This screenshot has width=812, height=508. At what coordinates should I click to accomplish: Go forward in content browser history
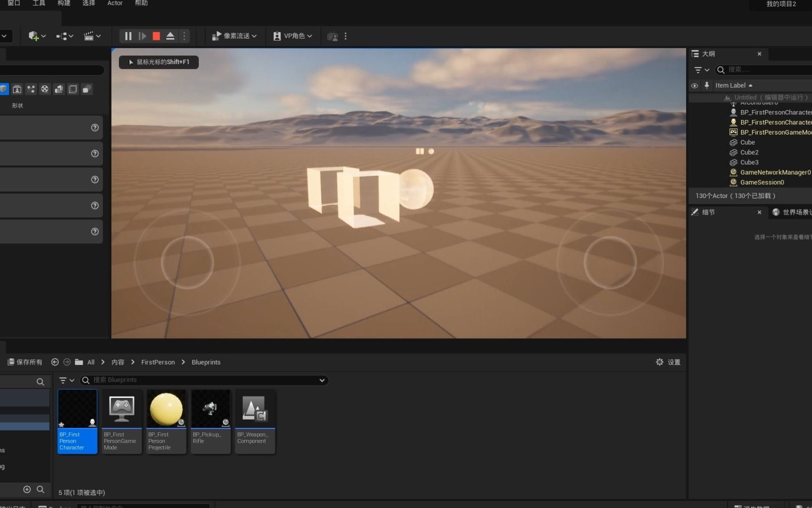[x=67, y=362]
